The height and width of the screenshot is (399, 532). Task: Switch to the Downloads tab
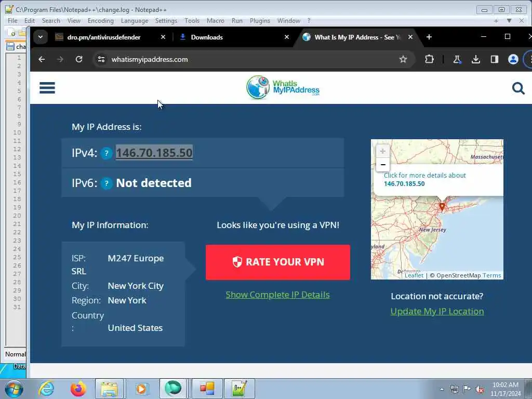[x=207, y=37]
